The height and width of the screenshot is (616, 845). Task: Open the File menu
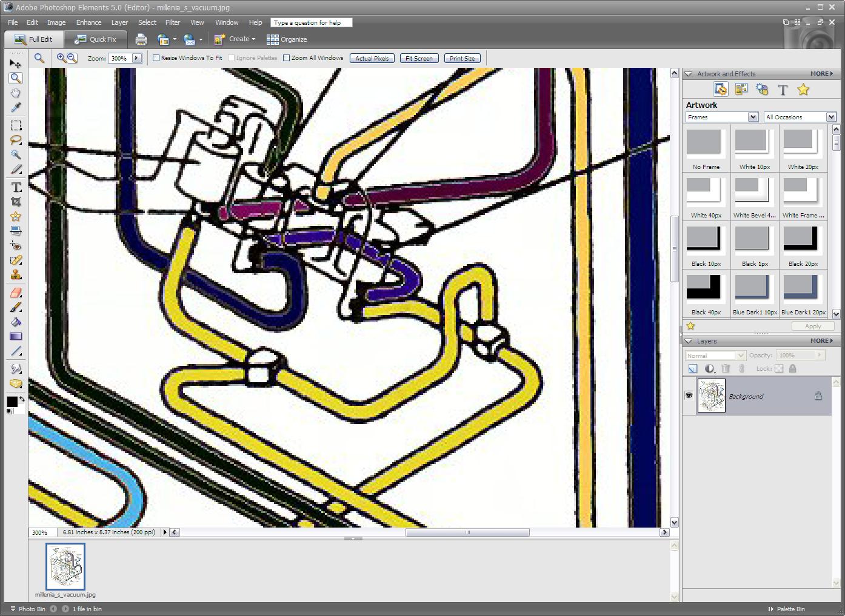pos(13,22)
